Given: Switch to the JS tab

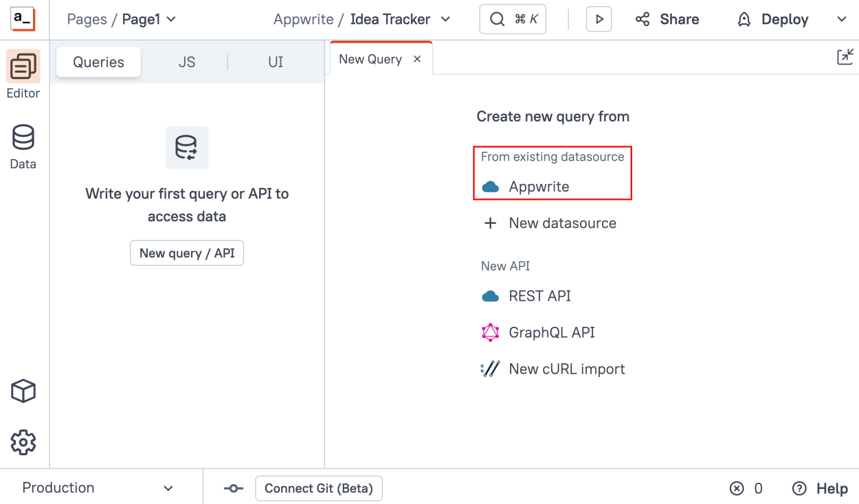Looking at the screenshot, I should (x=186, y=61).
